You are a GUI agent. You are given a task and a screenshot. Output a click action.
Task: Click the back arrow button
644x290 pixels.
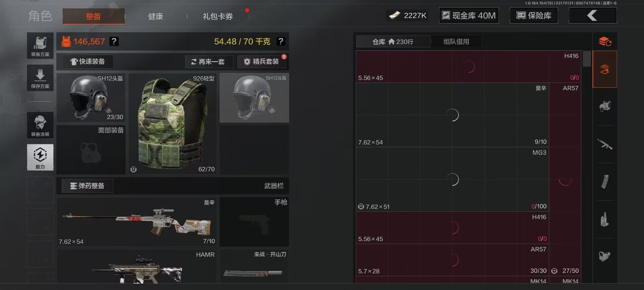(x=593, y=15)
